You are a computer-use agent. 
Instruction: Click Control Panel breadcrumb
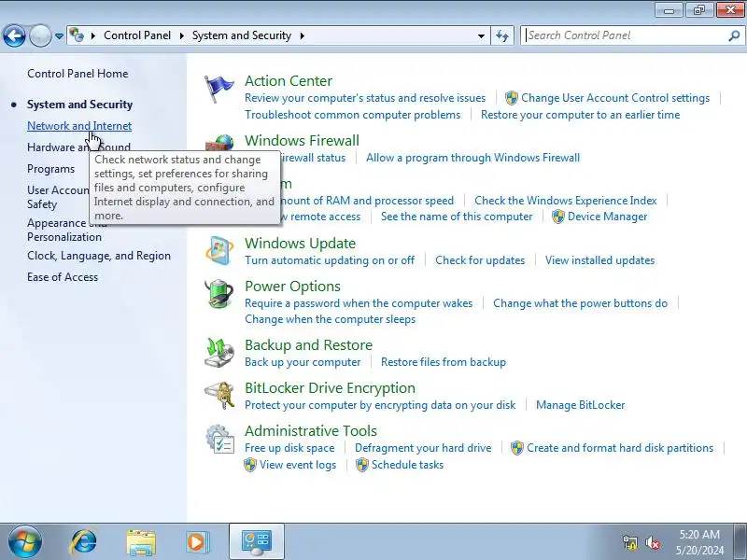click(137, 35)
